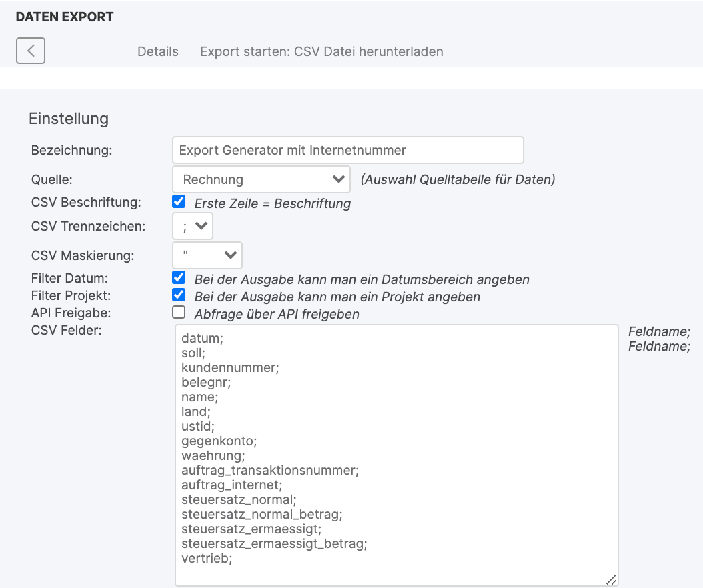The width and height of the screenshot is (703, 588).
Task: Place cursor on the gegenkonto; line
Action: [219, 441]
